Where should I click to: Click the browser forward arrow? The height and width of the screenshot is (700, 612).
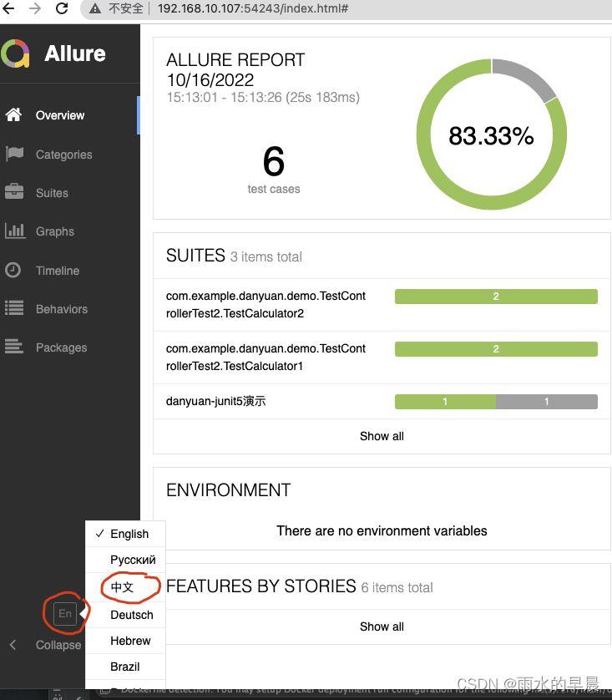click(x=35, y=8)
